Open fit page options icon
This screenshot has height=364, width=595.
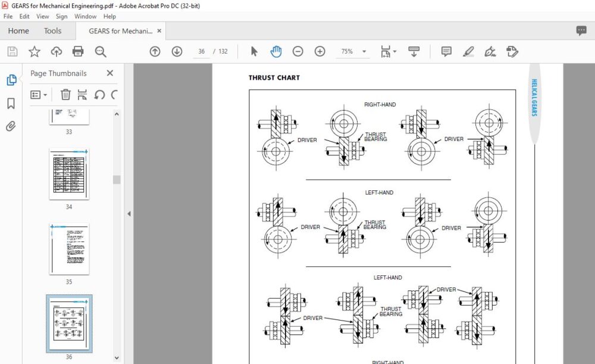[x=388, y=52]
